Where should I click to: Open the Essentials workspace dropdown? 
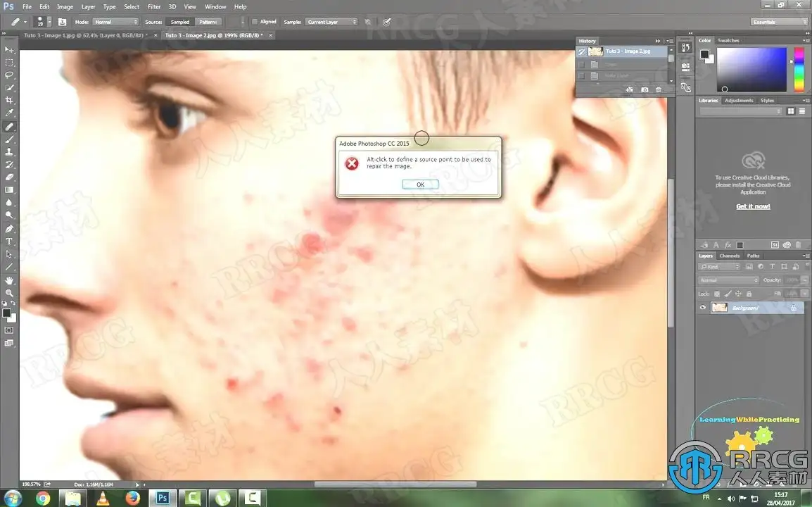pyautogui.click(x=779, y=22)
